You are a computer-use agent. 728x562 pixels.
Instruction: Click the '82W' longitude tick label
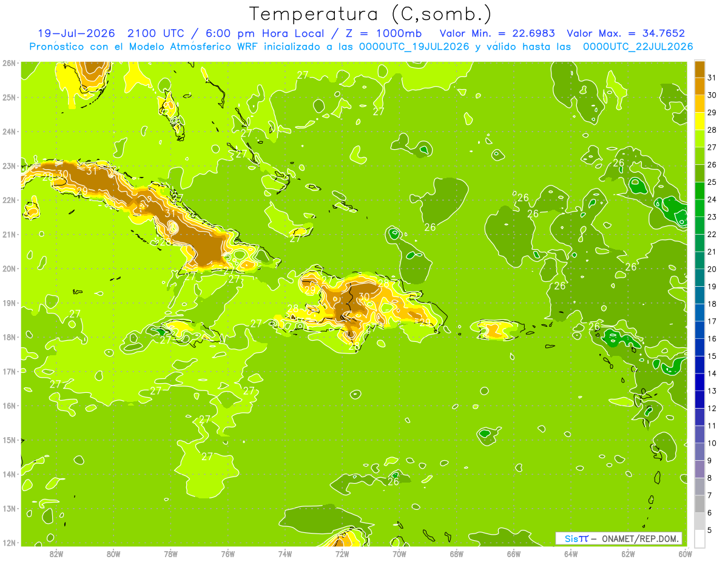(56, 554)
